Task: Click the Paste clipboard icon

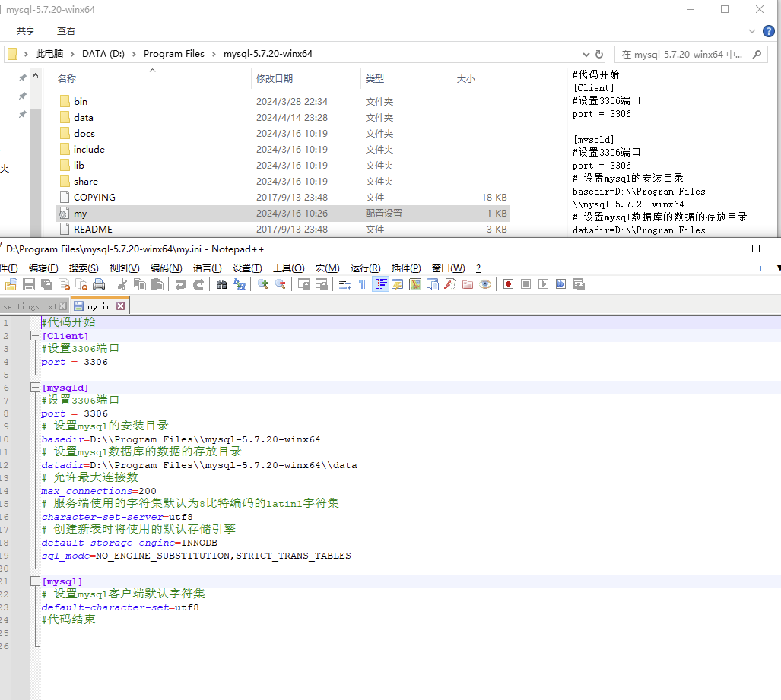Action: (x=157, y=284)
